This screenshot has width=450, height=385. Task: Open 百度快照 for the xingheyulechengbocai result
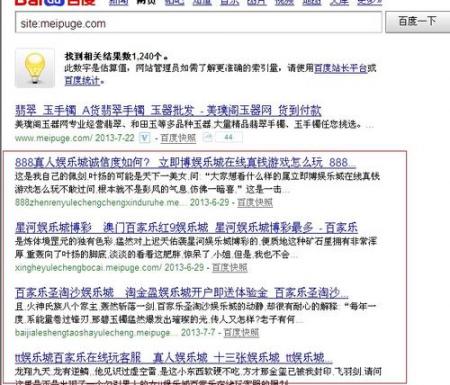pyautogui.click(x=230, y=267)
